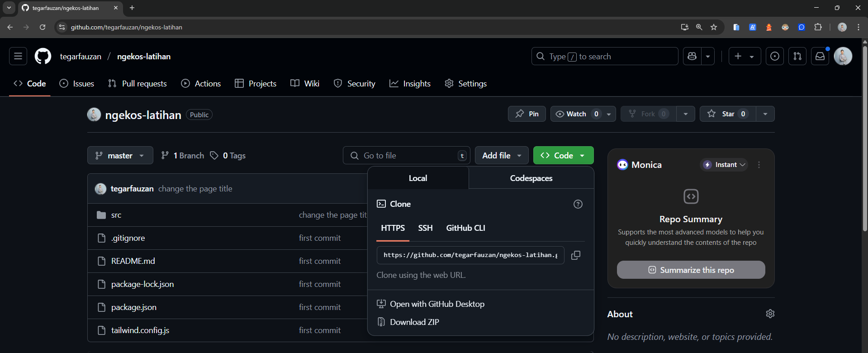The width and height of the screenshot is (868, 353).
Task: View the 0 Tags link
Action: pyautogui.click(x=228, y=156)
